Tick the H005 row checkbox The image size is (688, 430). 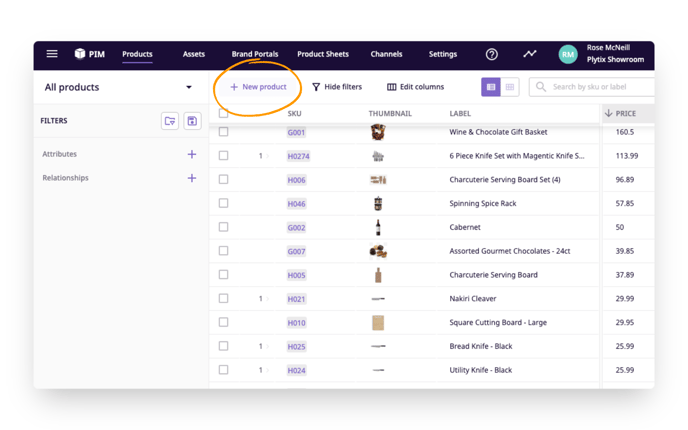[x=223, y=274]
